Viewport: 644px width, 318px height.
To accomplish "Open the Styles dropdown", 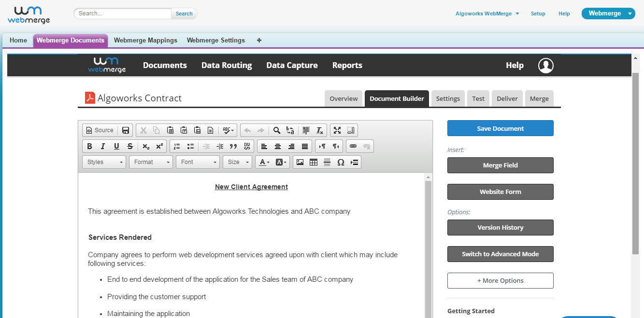I will pos(104,162).
